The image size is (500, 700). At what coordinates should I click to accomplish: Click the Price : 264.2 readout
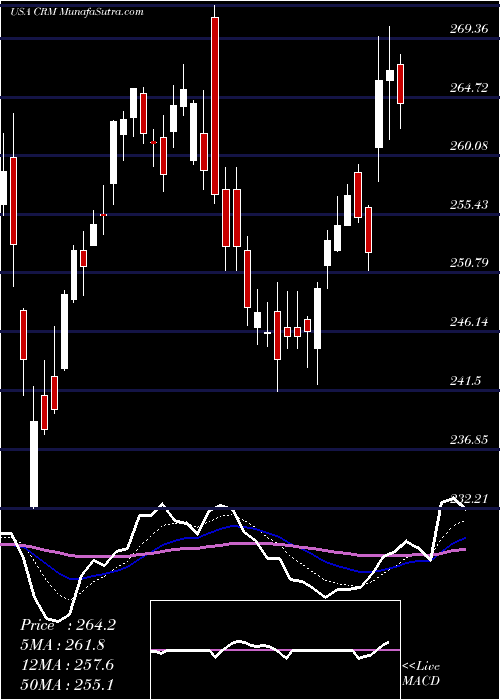pos(68,625)
